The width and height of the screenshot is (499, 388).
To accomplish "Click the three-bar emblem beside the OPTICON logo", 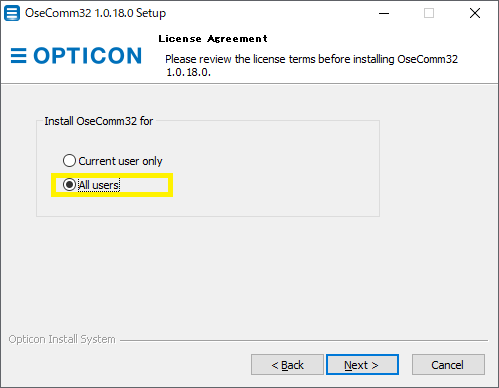I will [x=19, y=55].
